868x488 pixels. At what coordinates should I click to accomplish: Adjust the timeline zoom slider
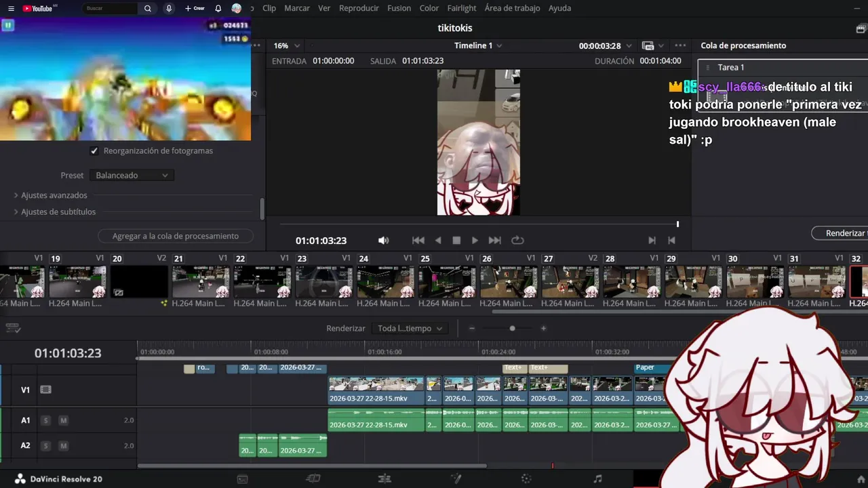(x=512, y=328)
